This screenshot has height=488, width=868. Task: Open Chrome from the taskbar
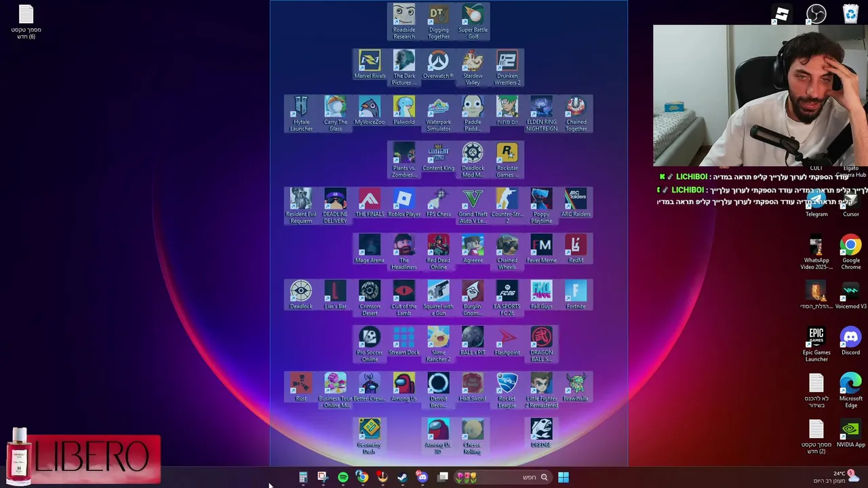click(362, 477)
